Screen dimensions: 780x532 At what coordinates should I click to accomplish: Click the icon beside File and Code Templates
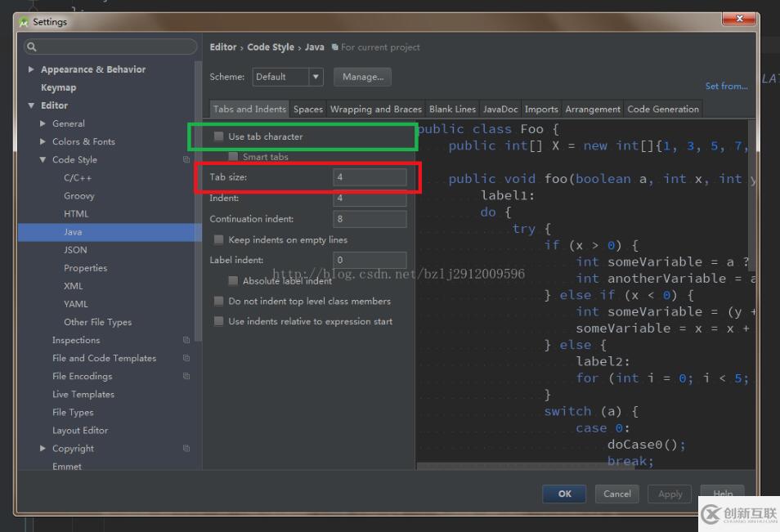[x=186, y=358]
